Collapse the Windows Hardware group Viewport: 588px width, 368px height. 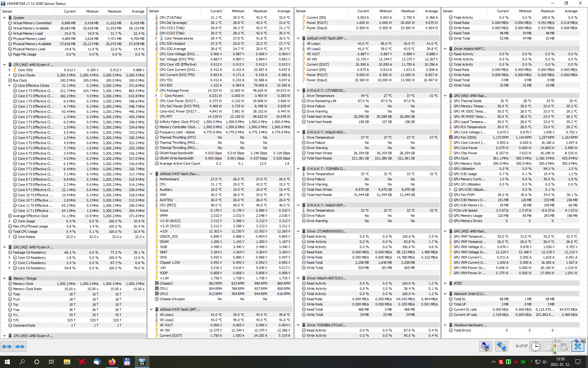click(445, 325)
